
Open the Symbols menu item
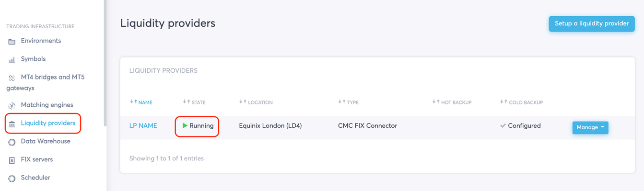33,59
